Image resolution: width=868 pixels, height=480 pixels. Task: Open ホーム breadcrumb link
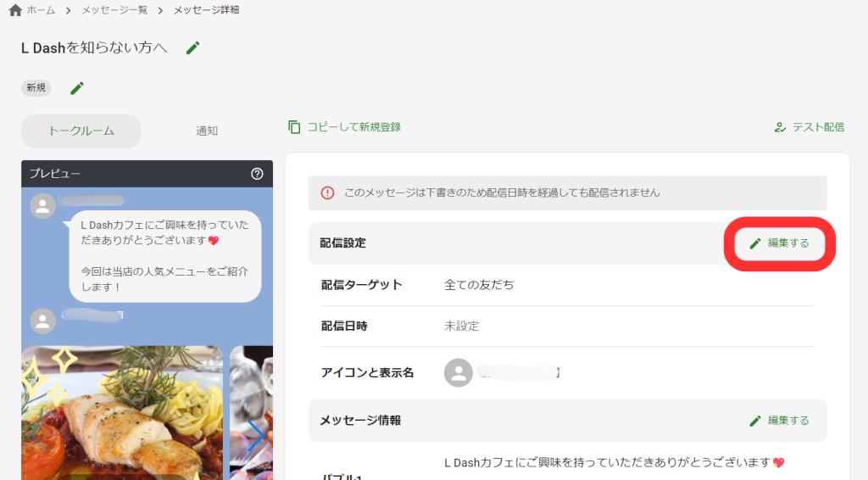point(41,10)
